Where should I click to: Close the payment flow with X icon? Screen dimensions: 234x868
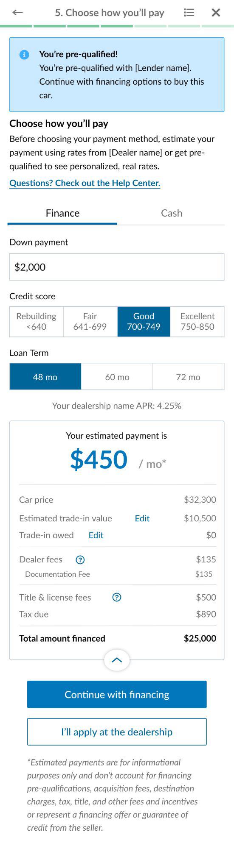216,13
